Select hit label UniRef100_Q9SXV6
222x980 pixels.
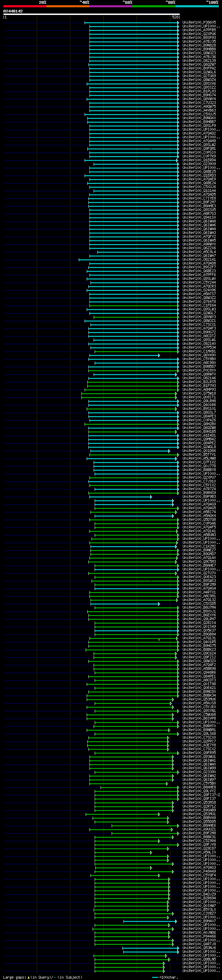[x=199, y=84]
